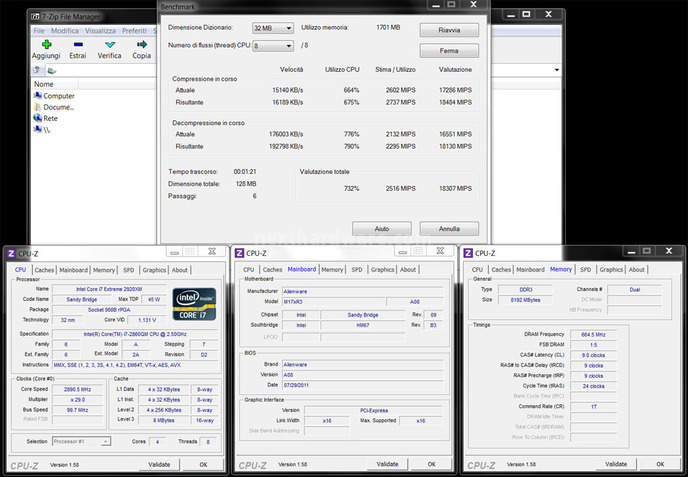Open the Modifica menu in 7-Zip
Image resolution: width=688 pixels, height=477 pixels.
pyautogui.click(x=65, y=31)
